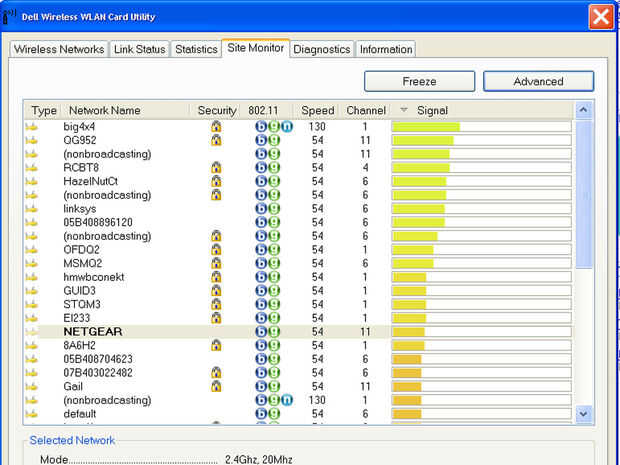Click the Advanced button
Screen dimensions: 620x465
pos(539,81)
